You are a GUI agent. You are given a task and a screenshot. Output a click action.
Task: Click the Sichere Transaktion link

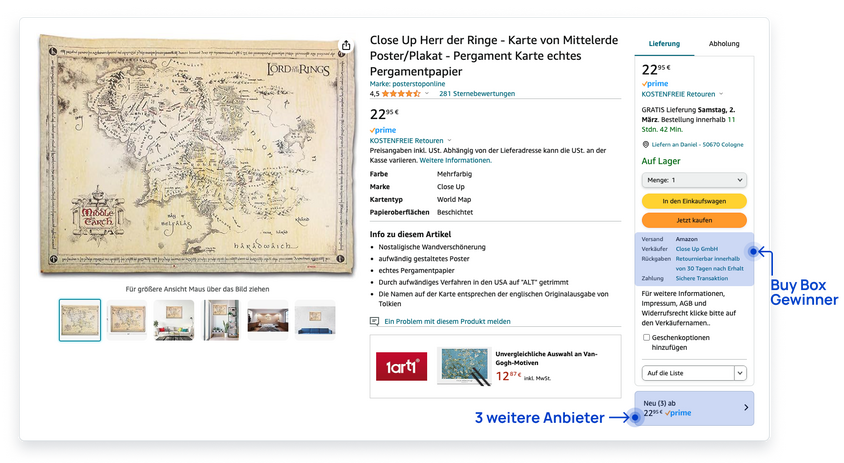pos(701,278)
